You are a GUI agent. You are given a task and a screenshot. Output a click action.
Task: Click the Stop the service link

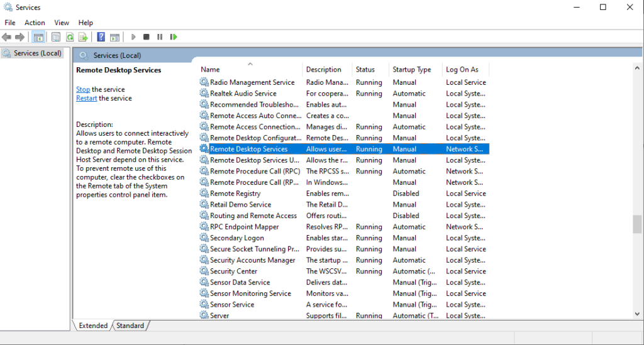coord(83,89)
